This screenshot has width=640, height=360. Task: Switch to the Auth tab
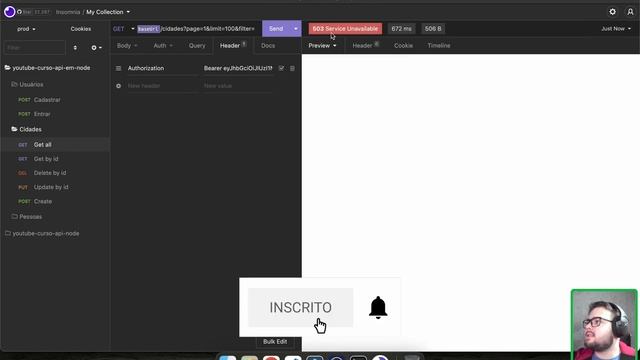(x=163, y=46)
